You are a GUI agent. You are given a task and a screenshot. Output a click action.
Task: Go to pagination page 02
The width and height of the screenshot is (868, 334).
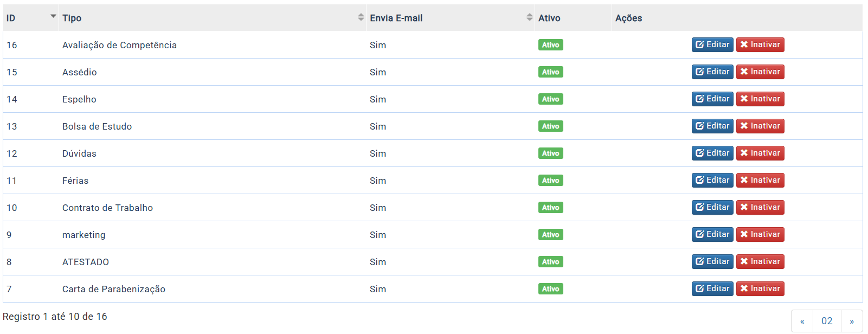(x=827, y=321)
